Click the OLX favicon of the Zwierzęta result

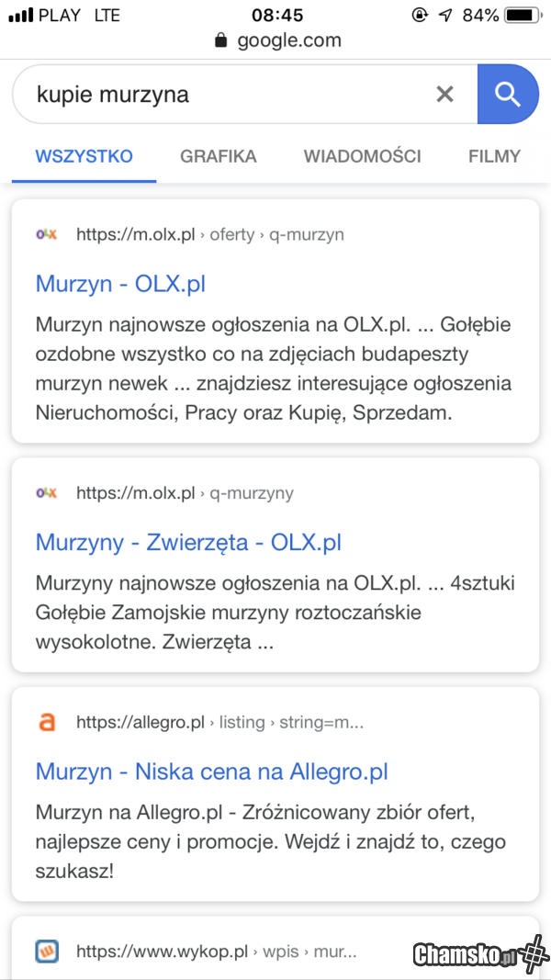pos(46,493)
